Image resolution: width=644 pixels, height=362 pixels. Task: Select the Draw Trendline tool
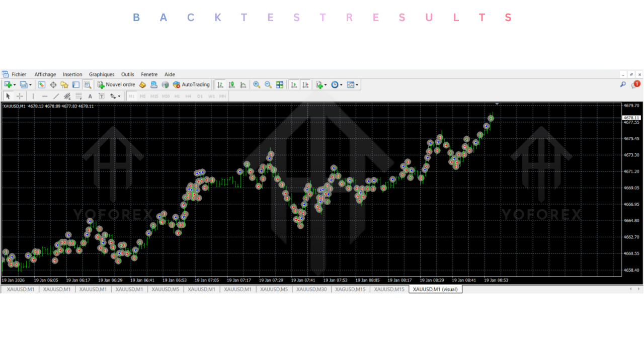coord(56,96)
